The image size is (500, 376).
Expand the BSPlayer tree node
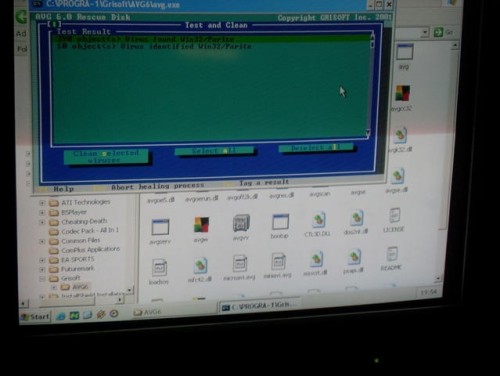tap(42, 212)
